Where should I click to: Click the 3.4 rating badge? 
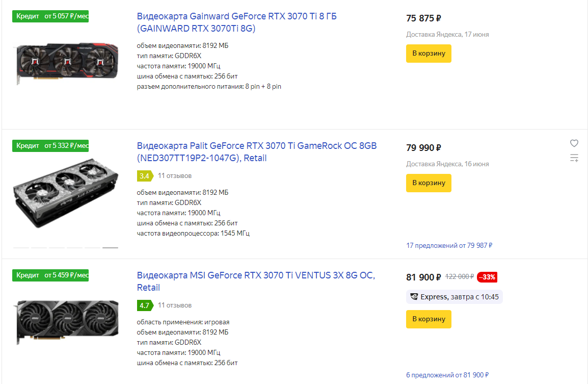144,176
